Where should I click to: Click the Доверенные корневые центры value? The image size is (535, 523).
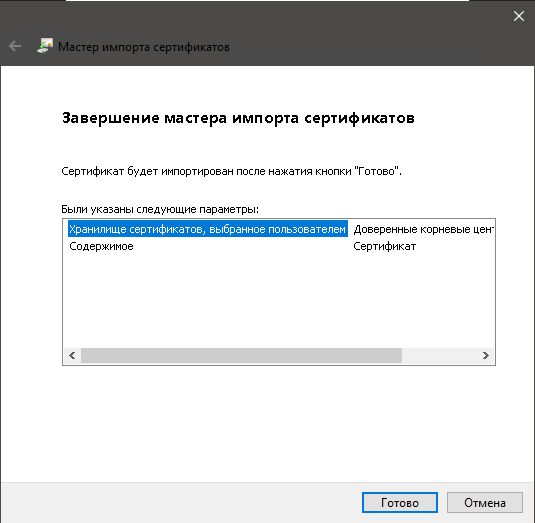pos(423,229)
